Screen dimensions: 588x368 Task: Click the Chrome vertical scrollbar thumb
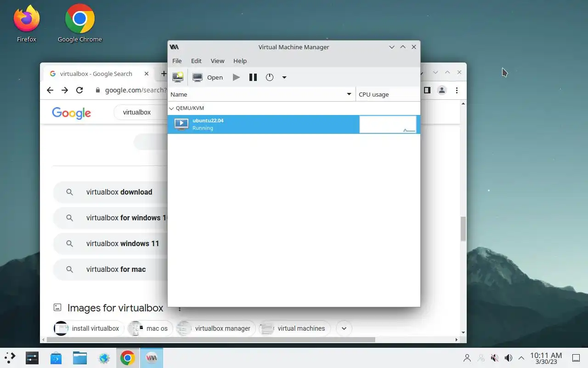click(463, 229)
